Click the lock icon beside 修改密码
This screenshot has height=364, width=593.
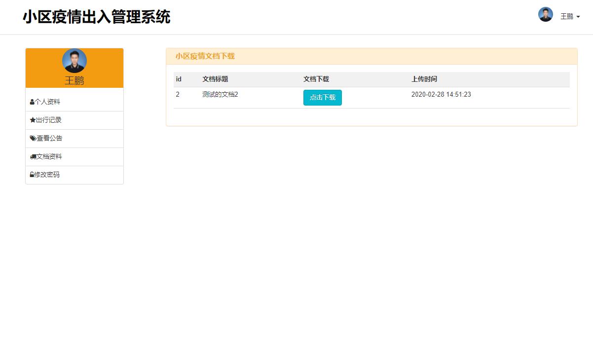[32, 175]
